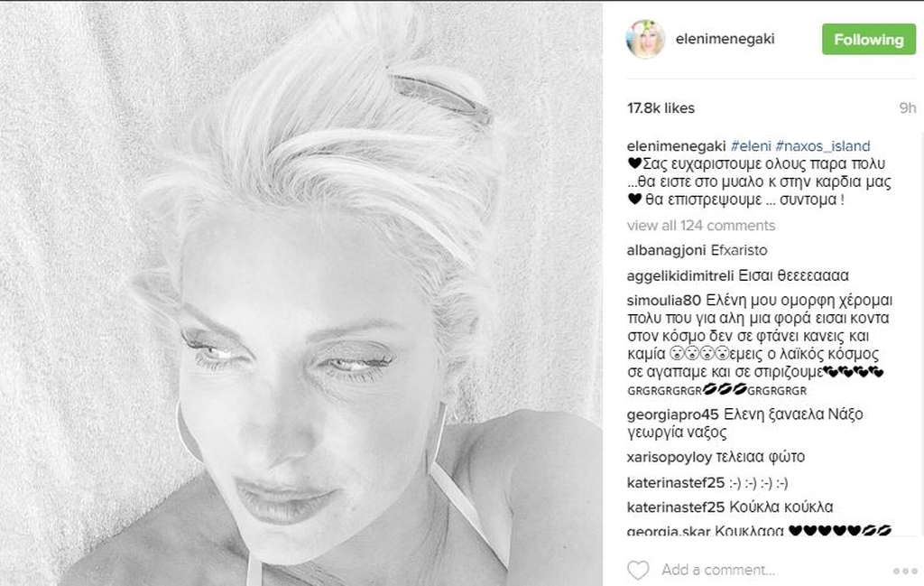Open the #naxos_island hashtag

tap(823, 145)
